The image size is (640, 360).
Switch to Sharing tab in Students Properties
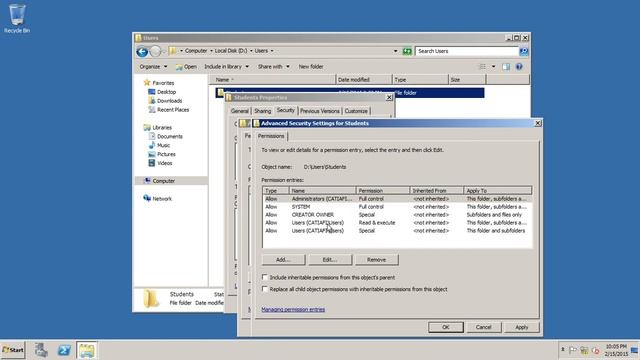point(262,111)
